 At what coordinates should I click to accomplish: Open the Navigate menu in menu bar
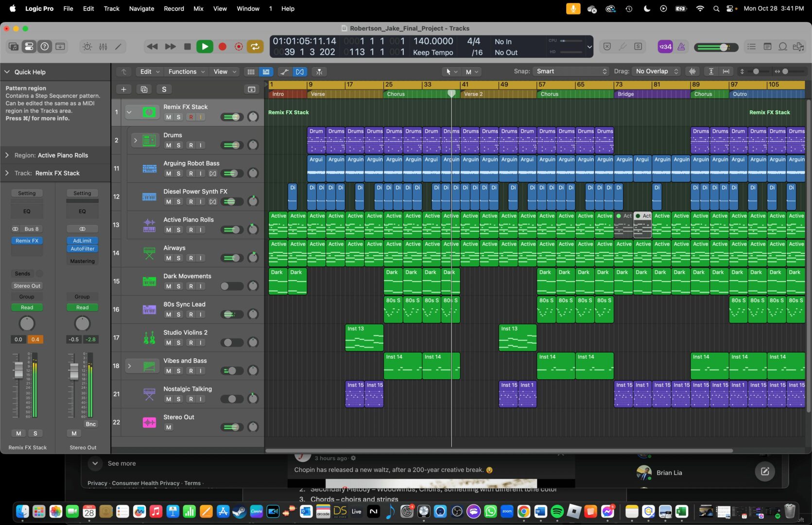[141, 9]
